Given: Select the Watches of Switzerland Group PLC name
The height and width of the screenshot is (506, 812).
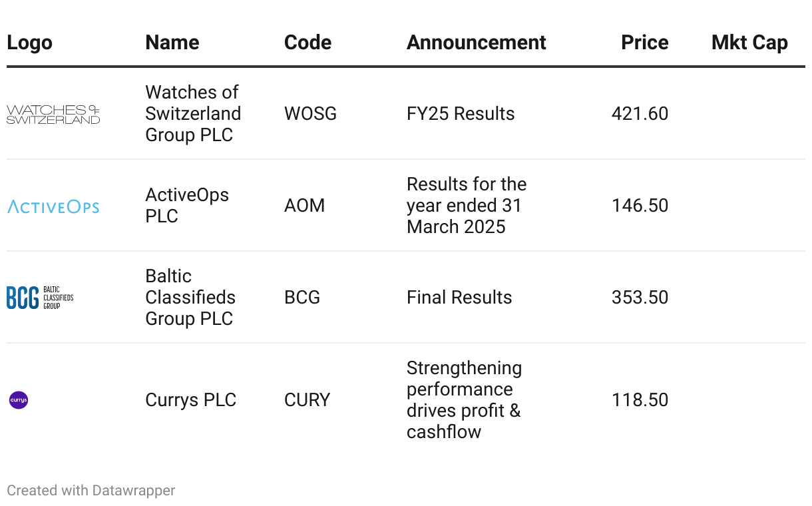Looking at the screenshot, I should 193,113.
